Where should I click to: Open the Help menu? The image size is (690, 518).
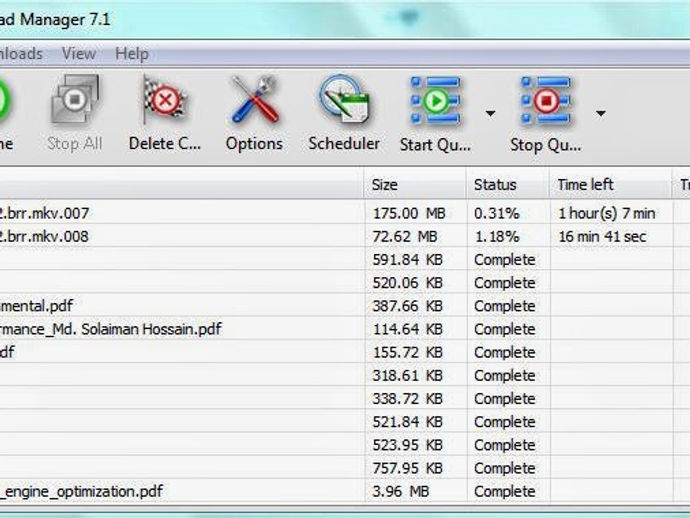132,54
